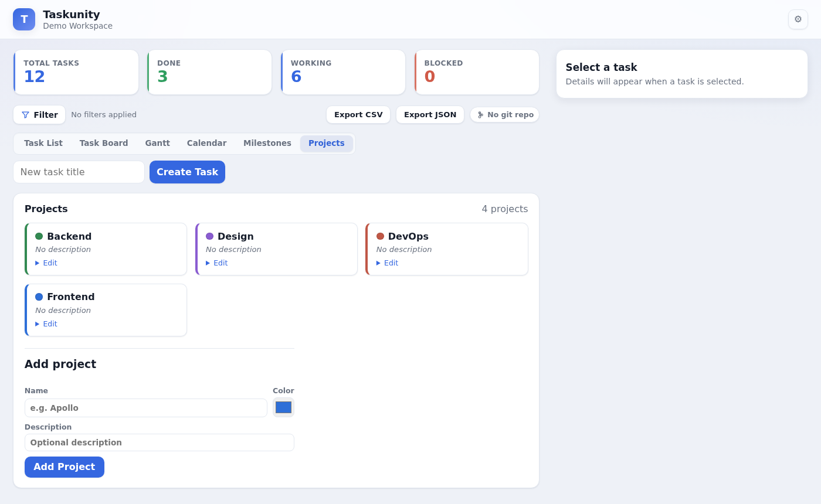821x504 pixels.
Task: Click the DevOps project name
Action: 408,237
